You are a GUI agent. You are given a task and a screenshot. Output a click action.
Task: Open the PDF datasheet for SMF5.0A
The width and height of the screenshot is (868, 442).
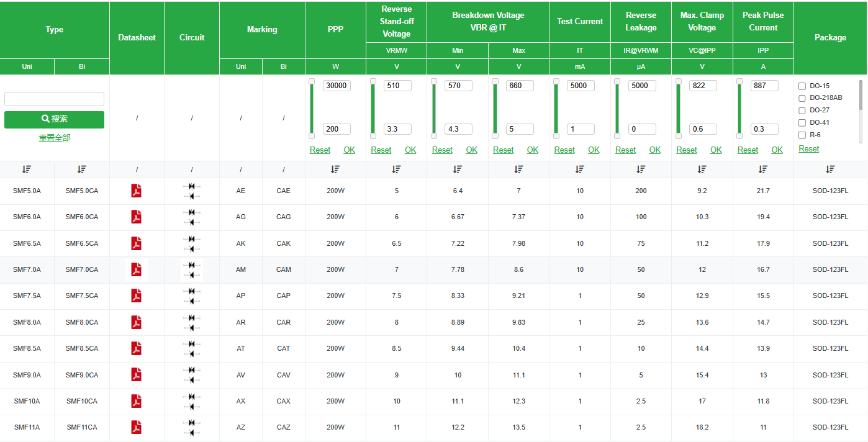pyautogui.click(x=137, y=191)
